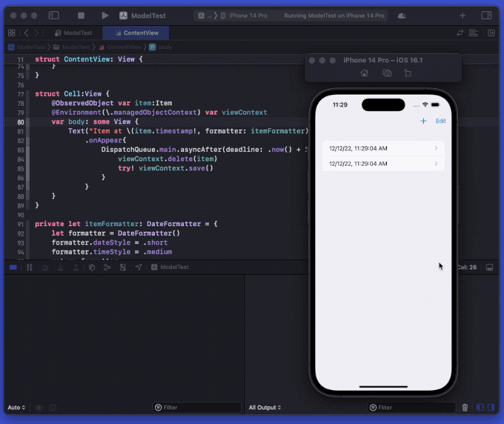Open Debug View Hierarchy
Viewport: 504px width, 424px height.
coord(91,267)
